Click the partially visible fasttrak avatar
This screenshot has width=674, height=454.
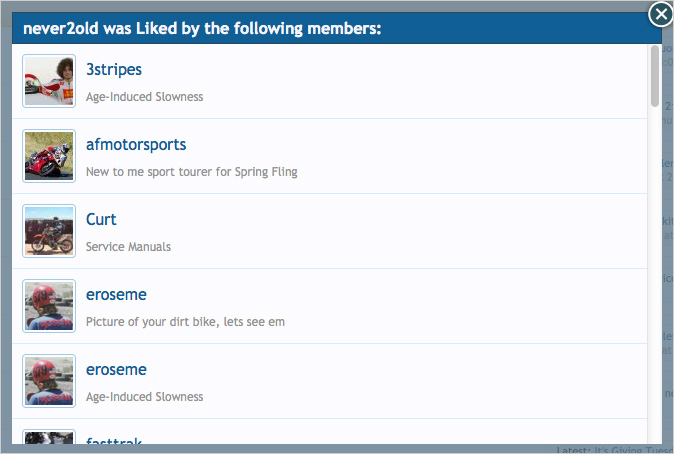click(x=49, y=438)
